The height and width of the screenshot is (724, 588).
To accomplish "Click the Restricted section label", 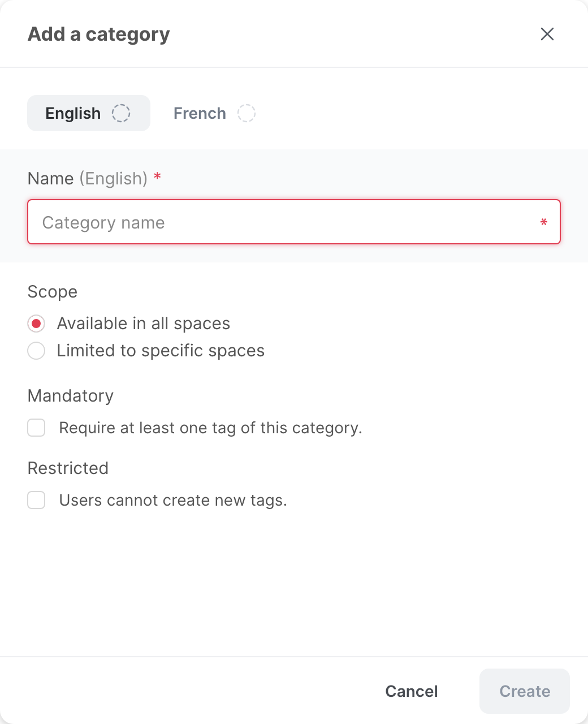I will click(68, 468).
